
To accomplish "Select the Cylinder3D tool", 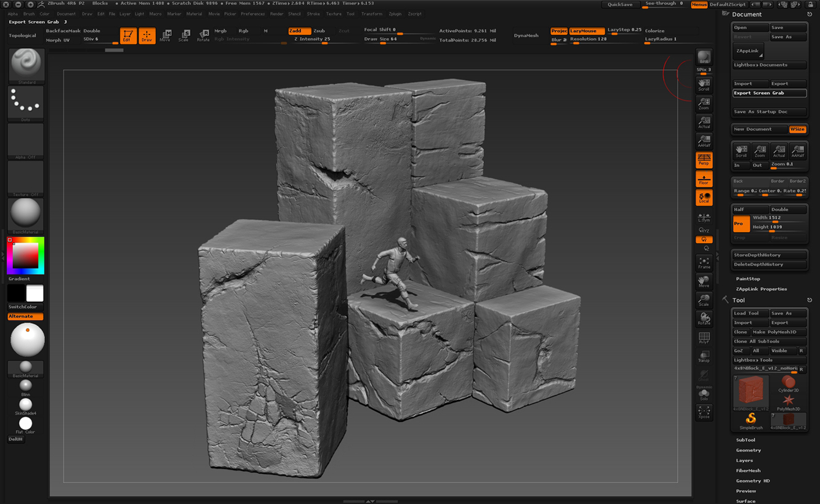I will 788,383.
